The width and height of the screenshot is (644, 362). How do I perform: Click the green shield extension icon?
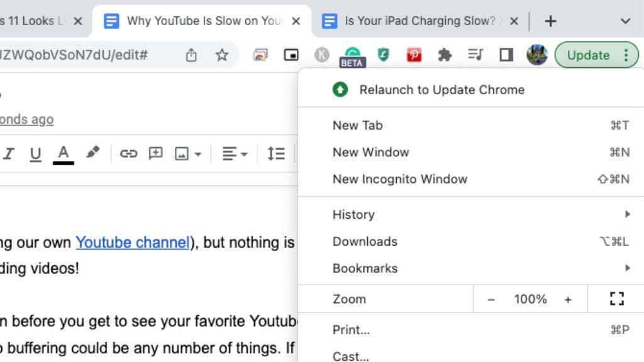click(x=383, y=54)
